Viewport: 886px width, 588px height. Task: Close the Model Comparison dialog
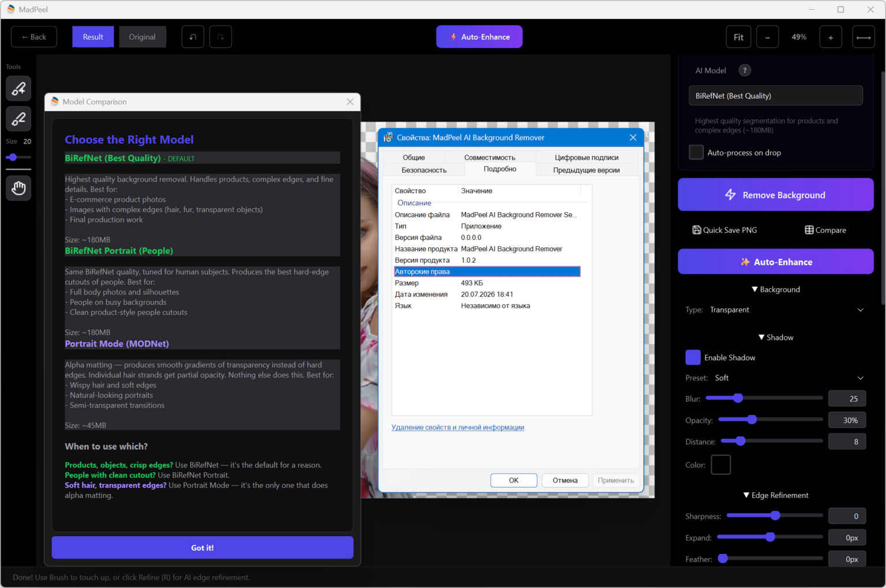(x=350, y=101)
